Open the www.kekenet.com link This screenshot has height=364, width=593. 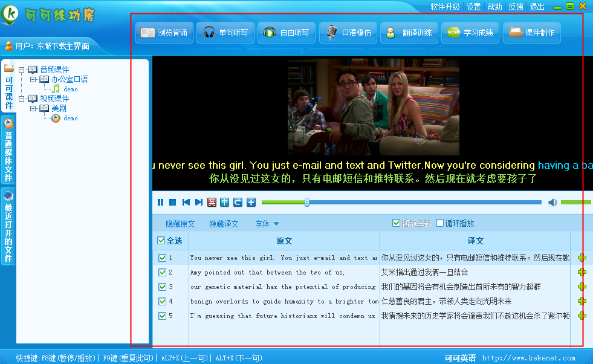[529, 358]
